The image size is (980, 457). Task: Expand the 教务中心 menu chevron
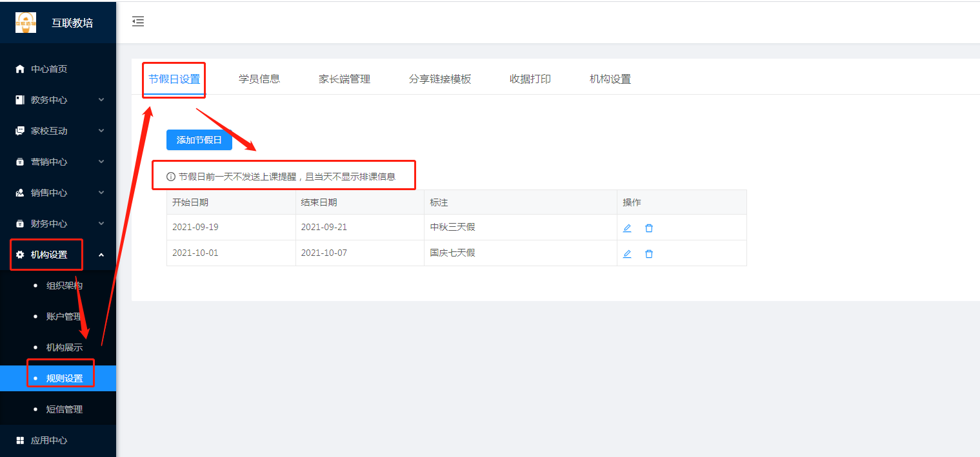101,100
